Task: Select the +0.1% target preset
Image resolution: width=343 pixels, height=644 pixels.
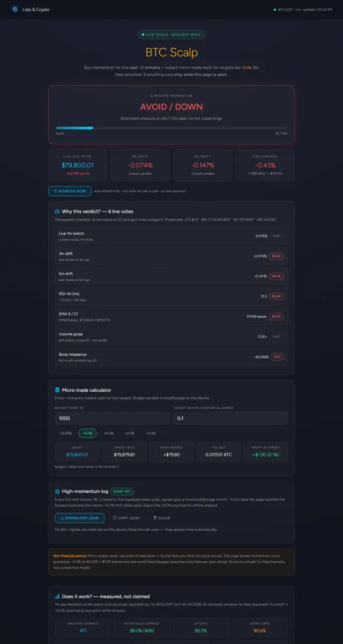Action: (88, 433)
